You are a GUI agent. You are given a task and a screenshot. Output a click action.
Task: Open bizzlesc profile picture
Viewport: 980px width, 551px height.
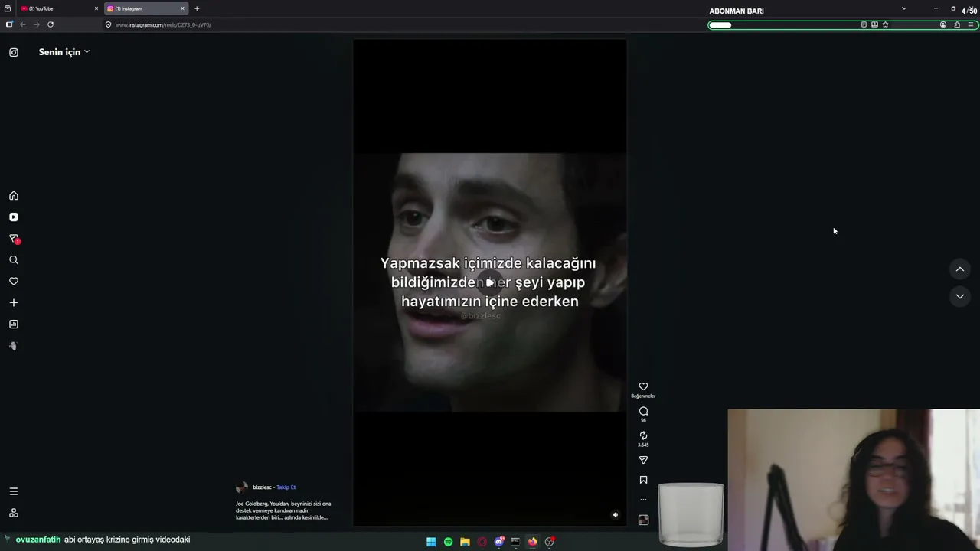coord(242,487)
